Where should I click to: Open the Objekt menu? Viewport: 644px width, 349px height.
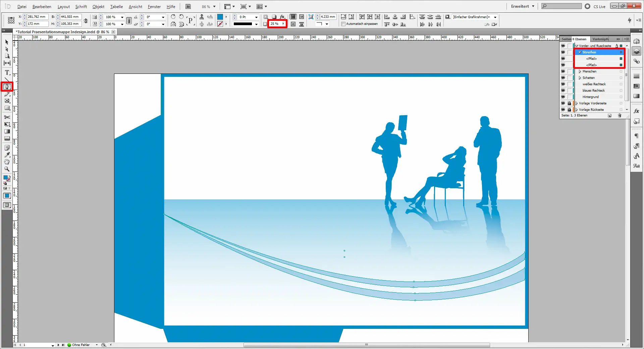pos(98,6)
